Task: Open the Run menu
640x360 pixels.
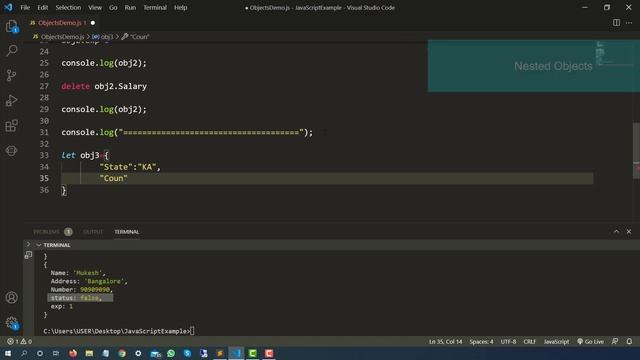Action: 130,7
